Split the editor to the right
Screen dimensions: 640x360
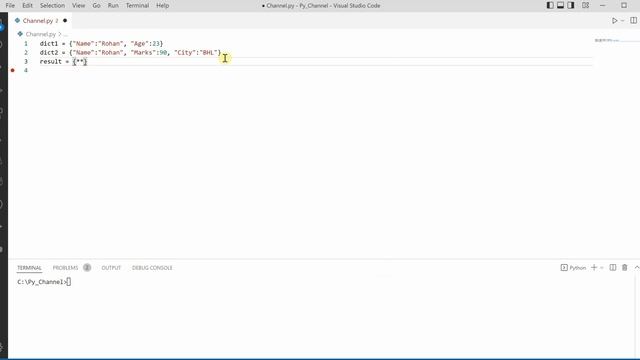[x=633, y=20]
